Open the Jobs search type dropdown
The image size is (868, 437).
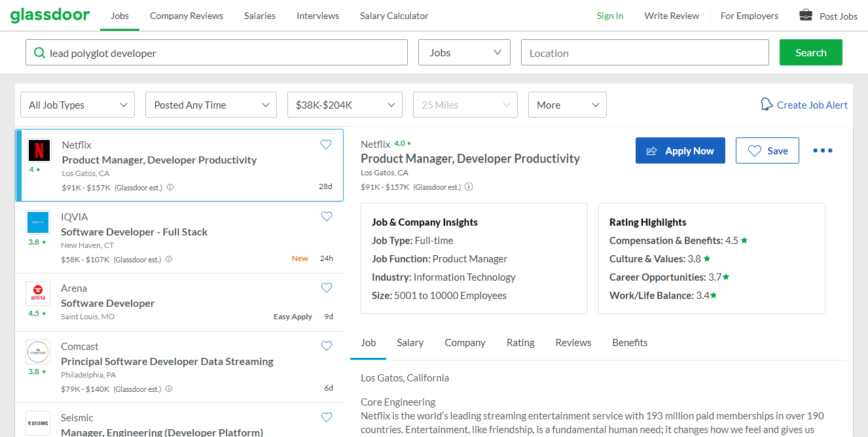464,52
